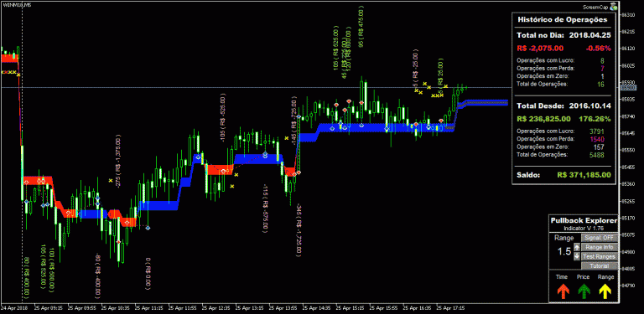Click the current price tag on price axis

pos(628,88)
